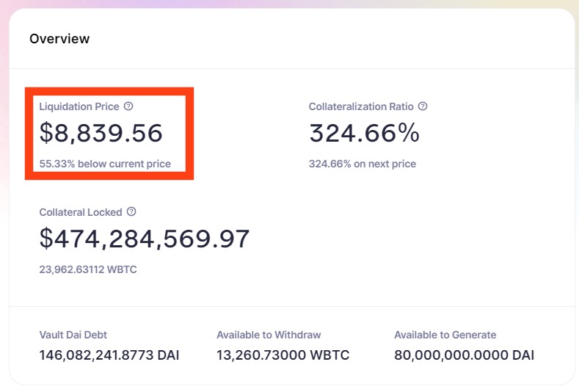
Task: Select the Collateralization Ratio label
Action: tap(361, 106)
